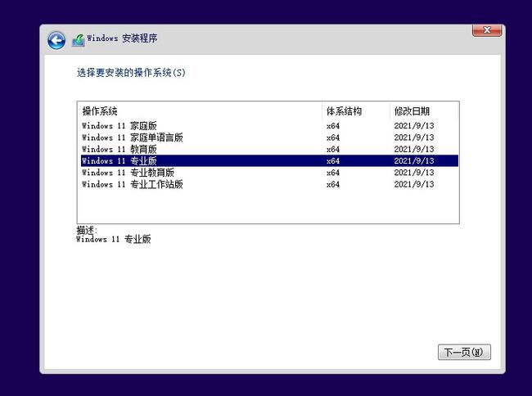Select Windows 11 专业教育版 edition
Screen dimensions: 532x396
click(270, 173)
